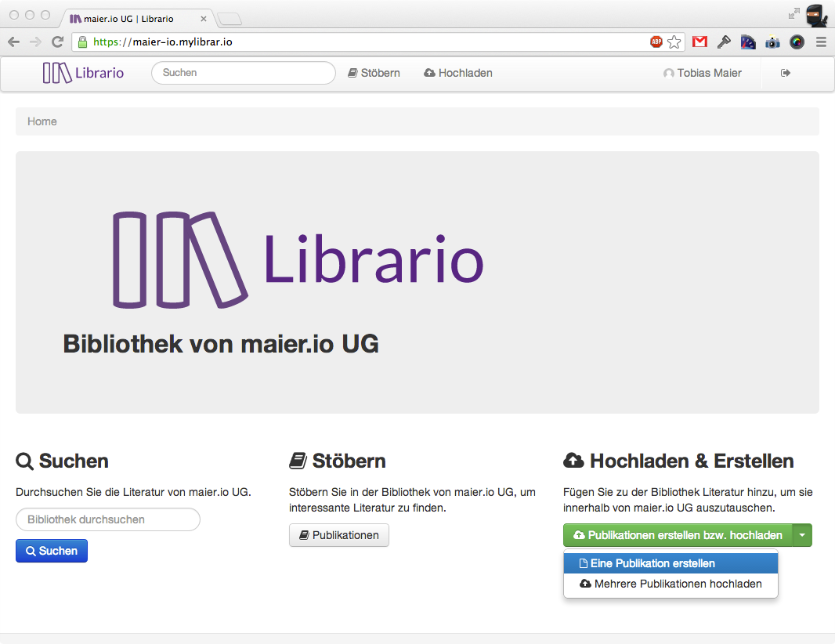Toggle the green upload dropdown caret
The image size is (835, 644).
tap(802, 535)
